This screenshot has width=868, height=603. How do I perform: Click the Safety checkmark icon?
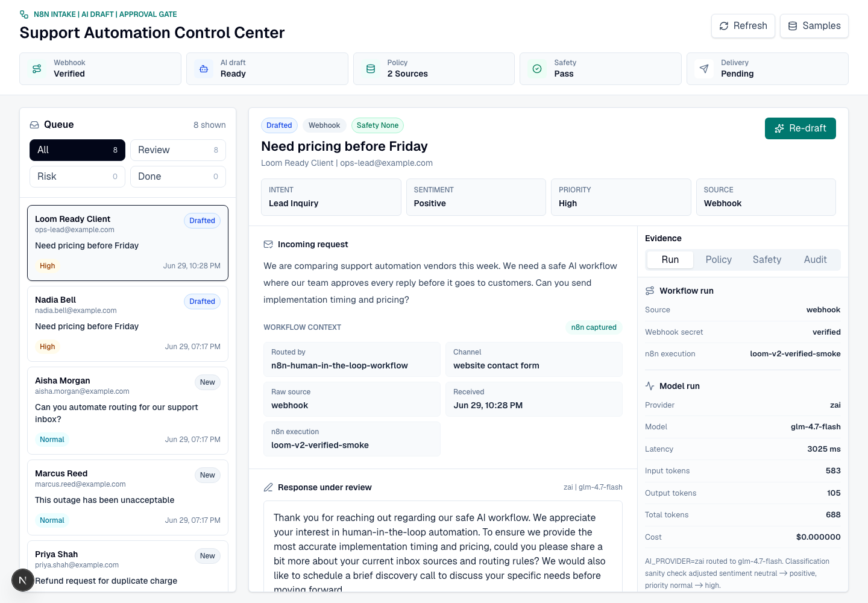pyautogui.click(x=537, y=69)
